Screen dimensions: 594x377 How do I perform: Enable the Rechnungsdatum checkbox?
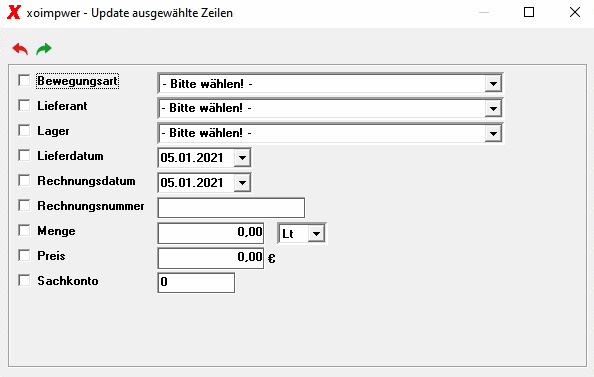coord(24,180)
